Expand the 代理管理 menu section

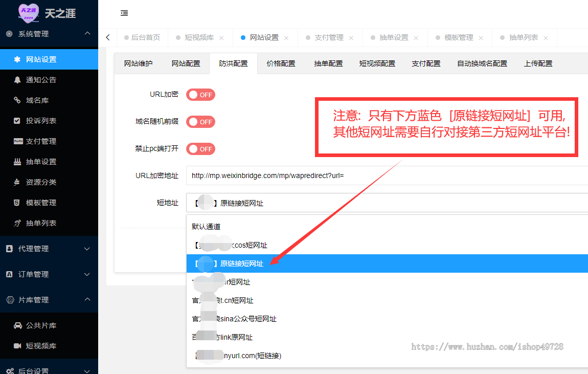pyautogui.click(x=87, y=249)
